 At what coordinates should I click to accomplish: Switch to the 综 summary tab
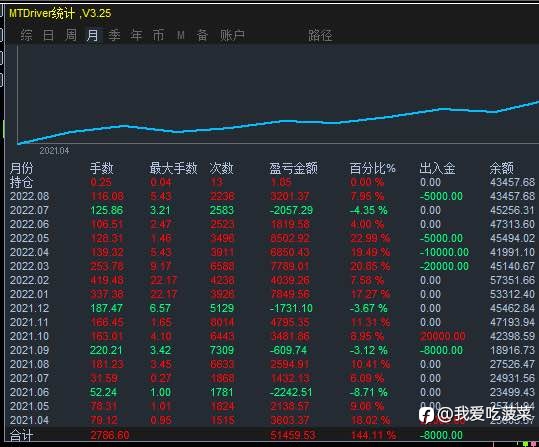coord(26,35)
